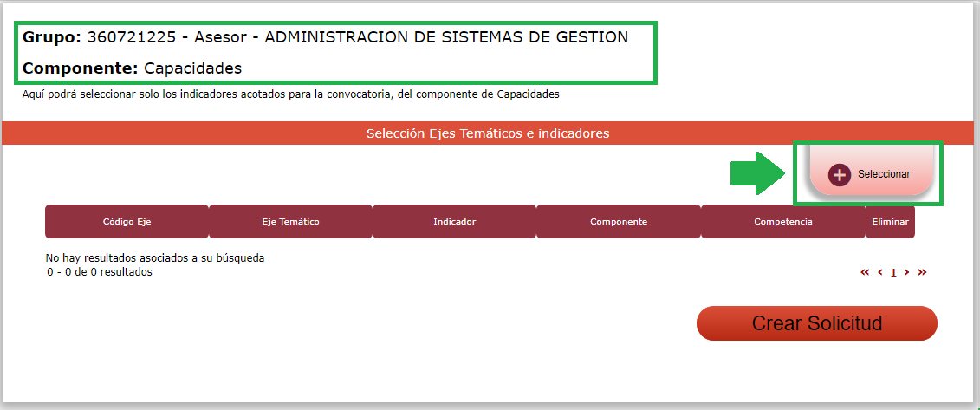Screen dimensions: 980x410
Task: Click the Grupo 360721225 heading text
Action: tap(325, 37)
